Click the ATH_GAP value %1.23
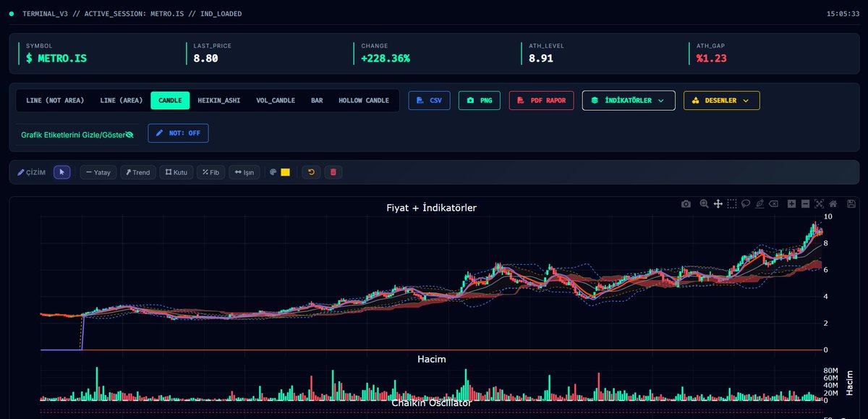 click(710, 58)
